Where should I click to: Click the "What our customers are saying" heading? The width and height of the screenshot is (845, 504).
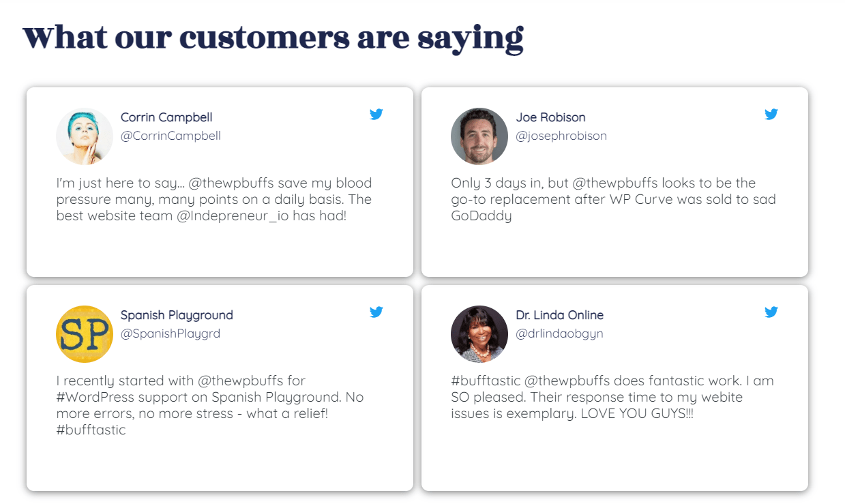273,38
